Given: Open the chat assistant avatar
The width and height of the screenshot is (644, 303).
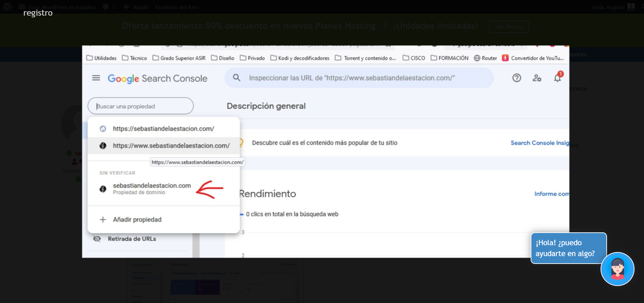Looking at the screenshot, I should click(617, 269).
